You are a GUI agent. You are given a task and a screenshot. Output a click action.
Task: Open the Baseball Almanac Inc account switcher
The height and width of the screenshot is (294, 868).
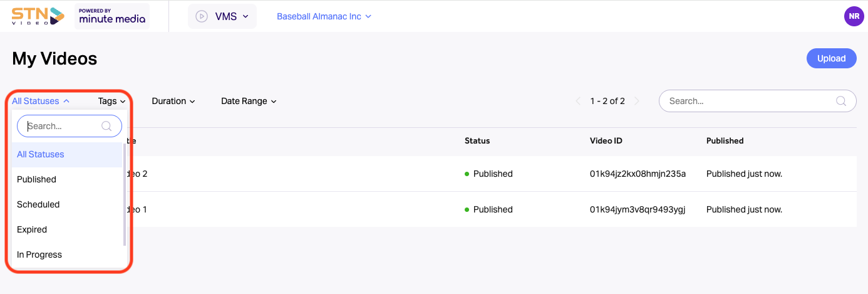coord(324,16)
